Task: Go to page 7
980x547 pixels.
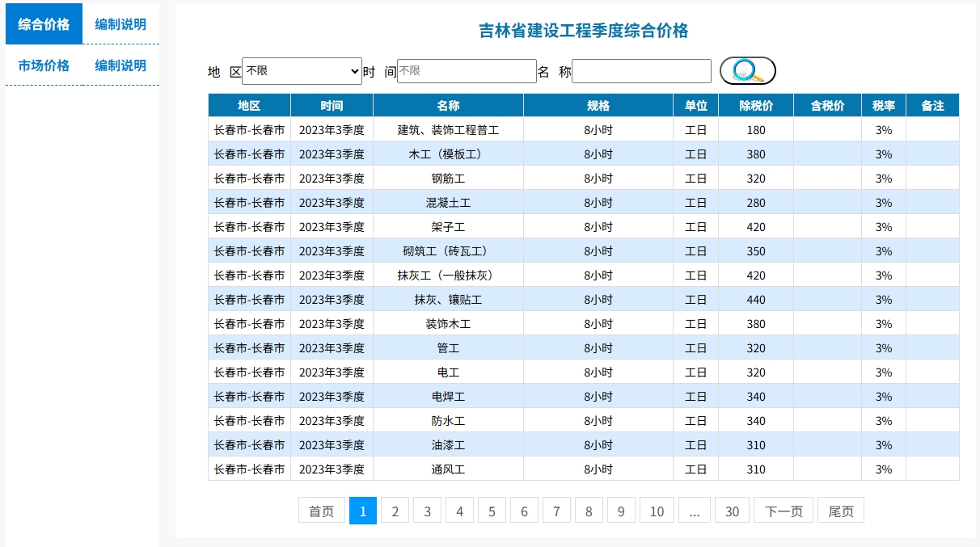Action: coord(556,511)
